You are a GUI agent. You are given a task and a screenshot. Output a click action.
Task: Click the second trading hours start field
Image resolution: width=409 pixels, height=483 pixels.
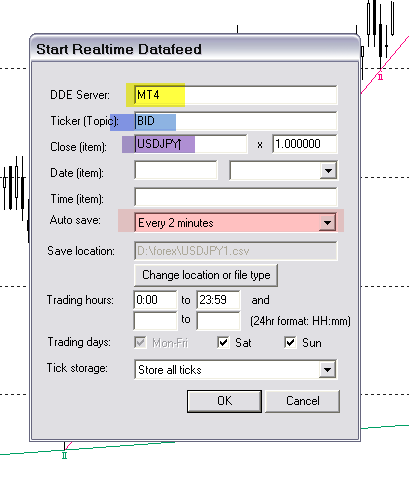[x=155, y=321]
